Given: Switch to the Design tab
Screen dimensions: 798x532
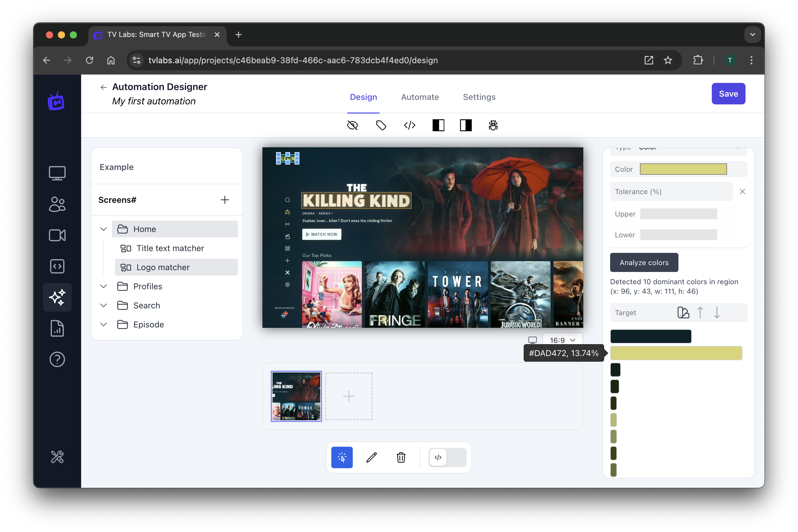Looking at the screenshot, I should (364, 97).
